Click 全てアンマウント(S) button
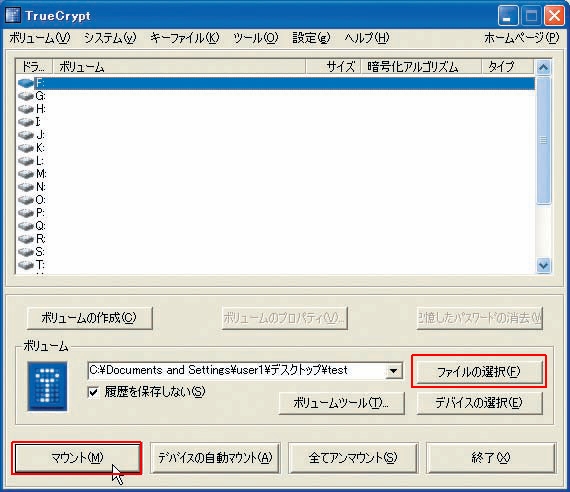 (x=353, y=458)
